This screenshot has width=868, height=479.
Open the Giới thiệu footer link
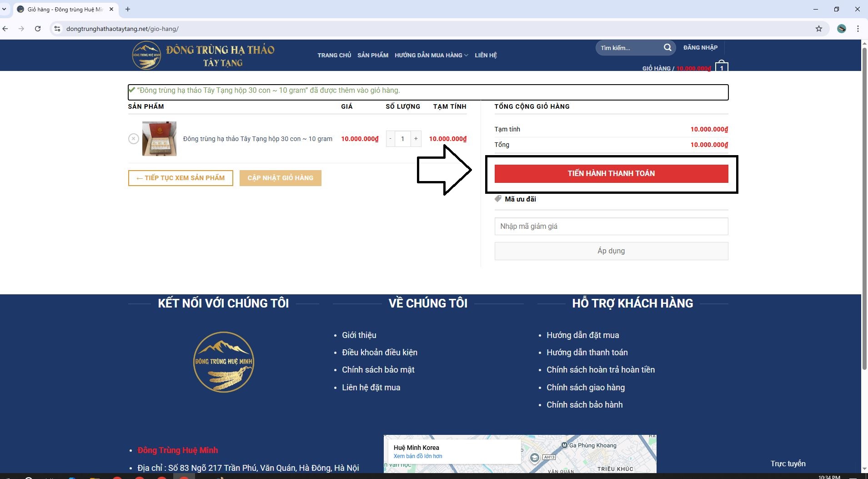359,335
